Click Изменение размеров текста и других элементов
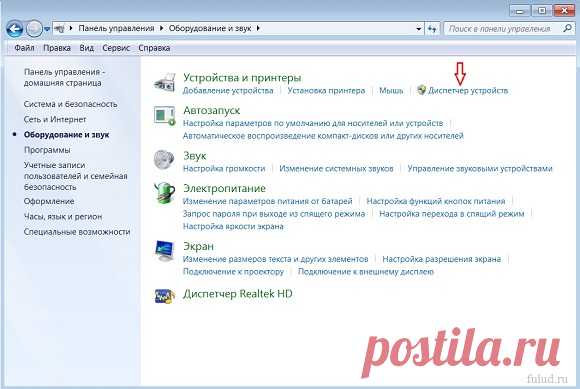 click(x=275, y=259)
